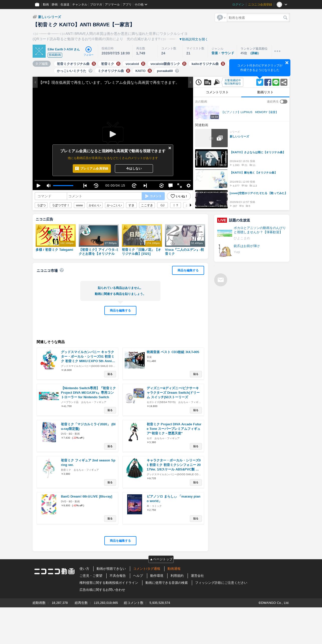Open user account dropdown arrow
The height and width of the screenshot is (644, 322).
(x=286, y=5)
